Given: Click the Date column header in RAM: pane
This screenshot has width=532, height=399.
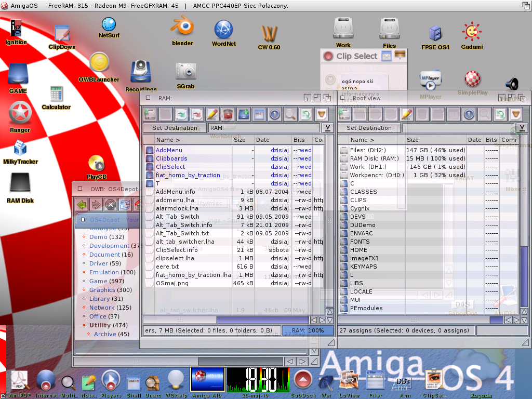Looking at the screenshot, I should pyautogui.click(x=273, y=140).
